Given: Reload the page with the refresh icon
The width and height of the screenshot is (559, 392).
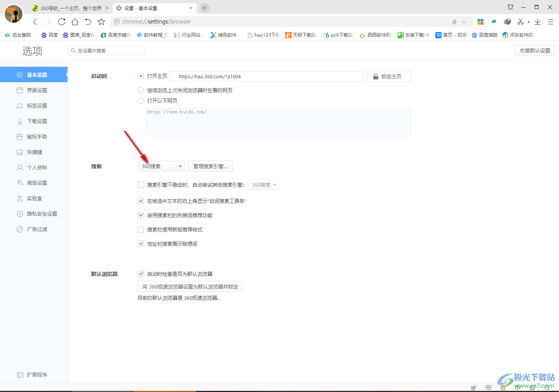Looking at the screenshot, I should point(62,22).
